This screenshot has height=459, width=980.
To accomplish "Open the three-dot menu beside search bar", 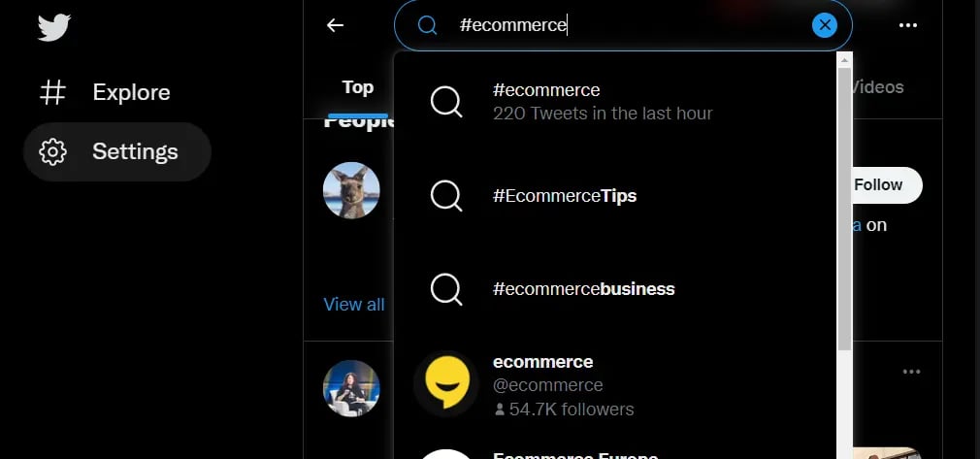I will point(907,25).
